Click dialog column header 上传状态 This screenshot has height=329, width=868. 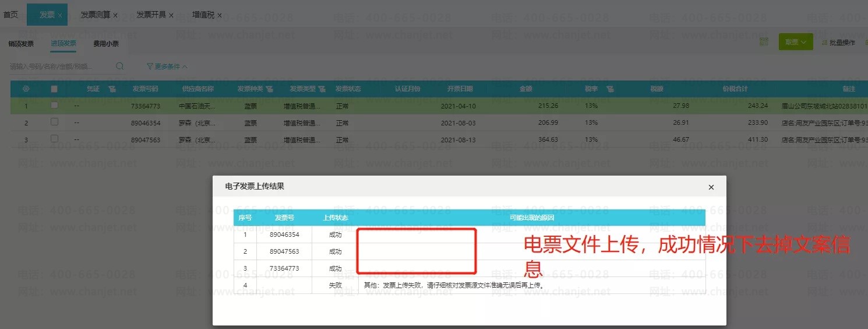point(336,218)
